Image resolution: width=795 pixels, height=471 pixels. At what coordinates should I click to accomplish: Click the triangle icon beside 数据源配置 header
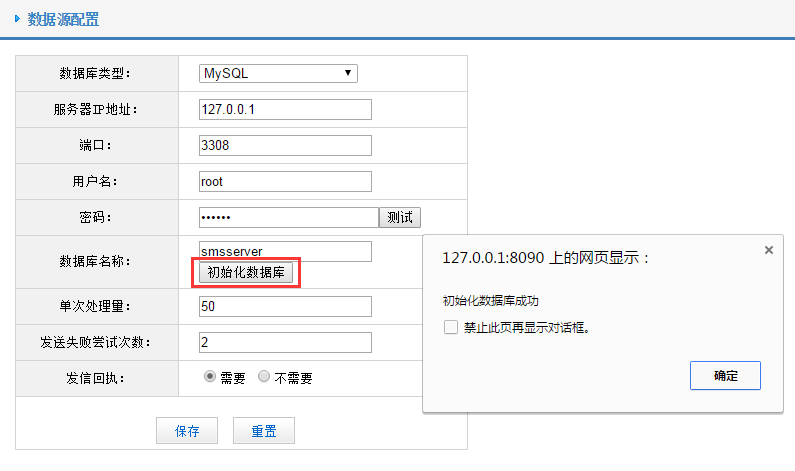(18, 19)
